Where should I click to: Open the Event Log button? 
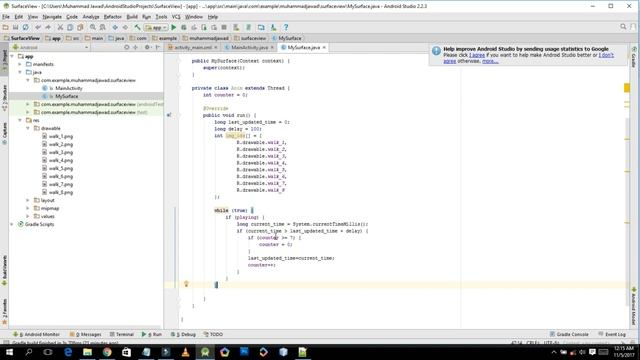click(612, 334)
